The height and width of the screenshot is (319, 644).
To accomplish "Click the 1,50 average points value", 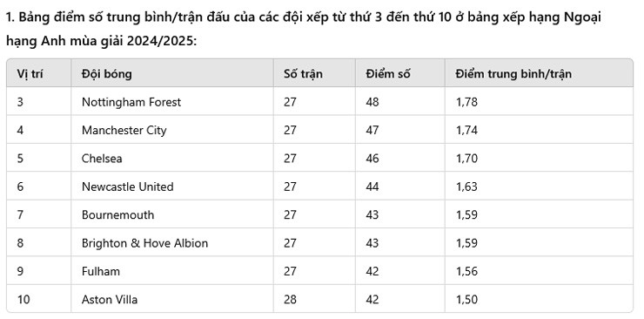I will (x=466, y=300).
